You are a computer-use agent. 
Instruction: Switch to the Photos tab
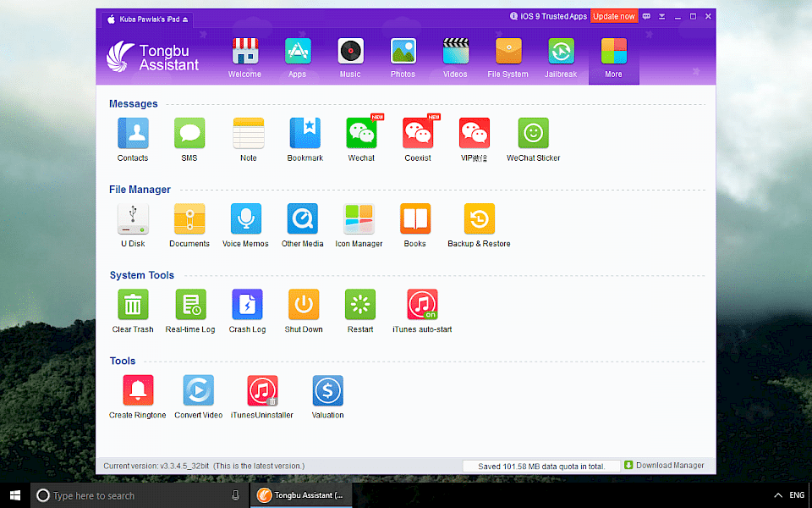(403, 58)
